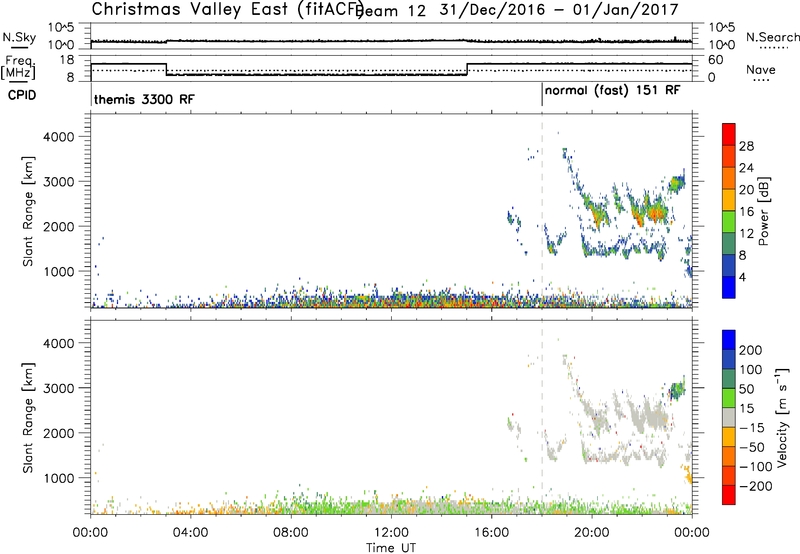Click the "20:00" time tick label

coord(592,533)
